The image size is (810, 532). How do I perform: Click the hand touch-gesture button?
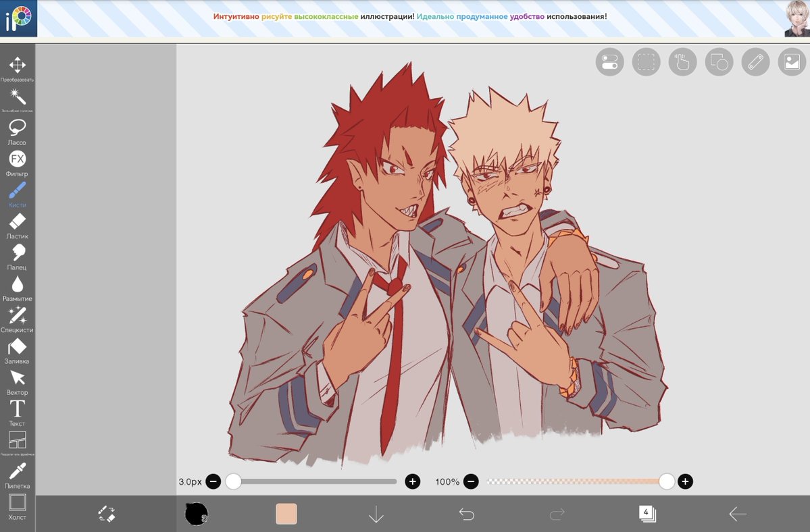pos(682,62)
